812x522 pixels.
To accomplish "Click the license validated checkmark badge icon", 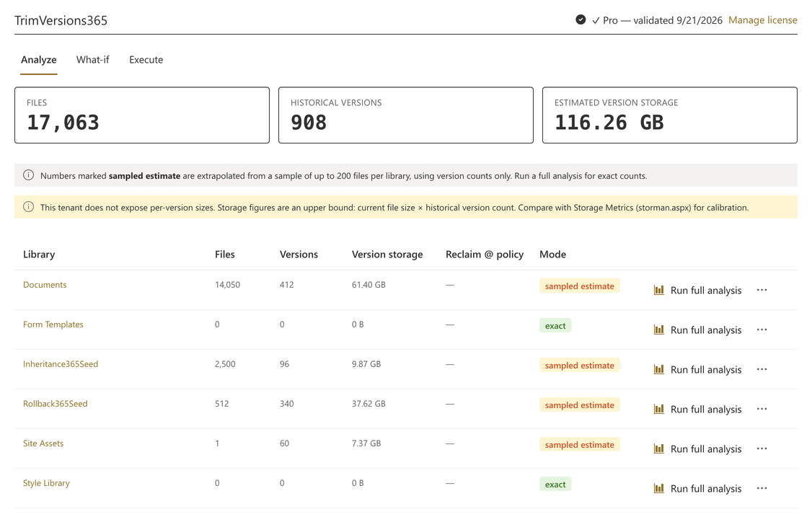I will coord(581,19).
